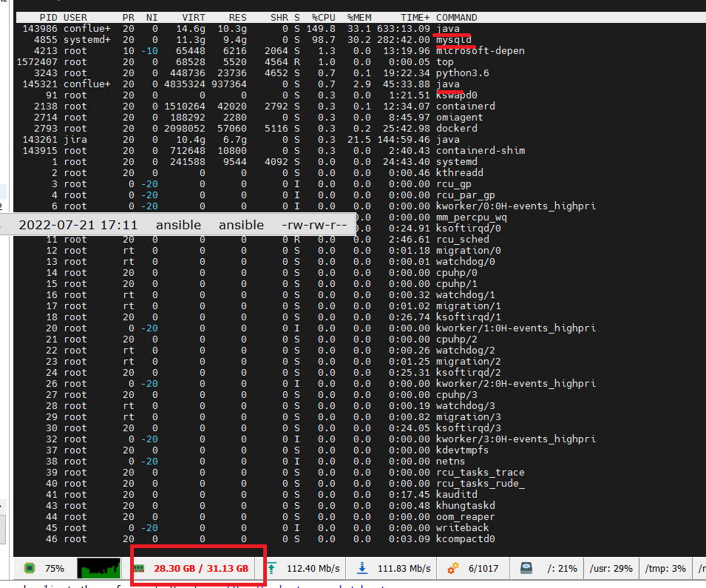Select the rcu_par_gp command text
This screenshot has height=588, width=706.
(465, 195)
